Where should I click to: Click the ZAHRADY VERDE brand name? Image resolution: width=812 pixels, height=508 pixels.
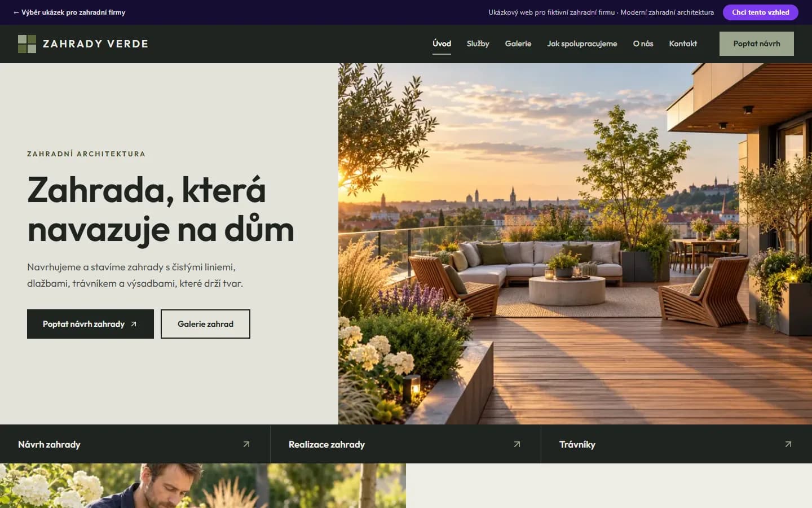pyautogui.click(x=95, y=44)
